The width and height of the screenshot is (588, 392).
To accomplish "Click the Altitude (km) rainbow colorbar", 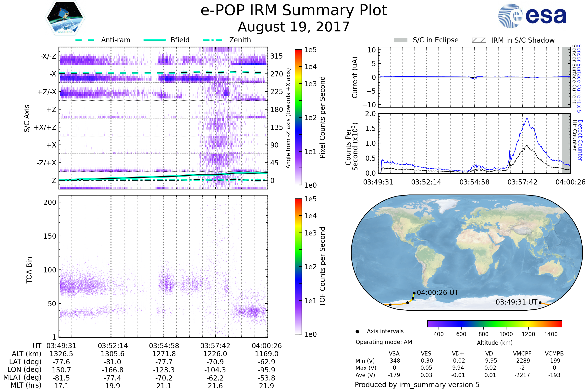I will coord(494,324).
